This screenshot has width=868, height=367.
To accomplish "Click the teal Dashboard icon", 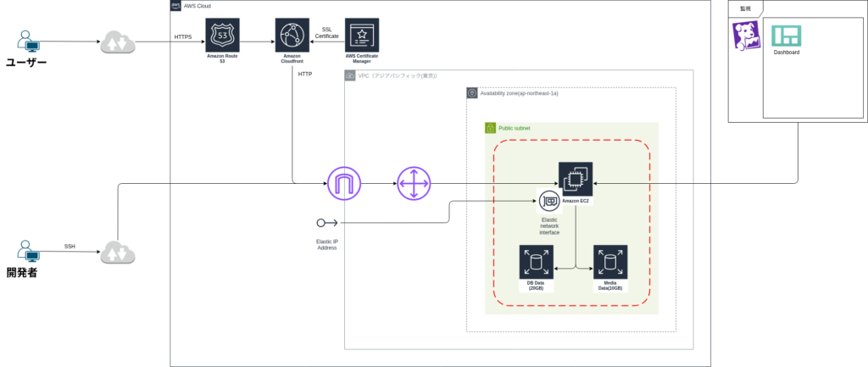I will click(x=786, y=36).
